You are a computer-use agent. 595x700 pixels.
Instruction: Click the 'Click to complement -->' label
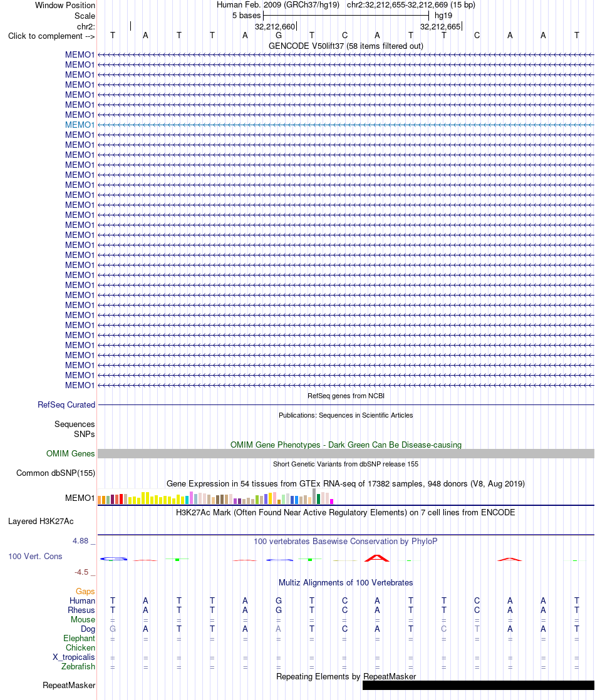click(x=51, y=36)
